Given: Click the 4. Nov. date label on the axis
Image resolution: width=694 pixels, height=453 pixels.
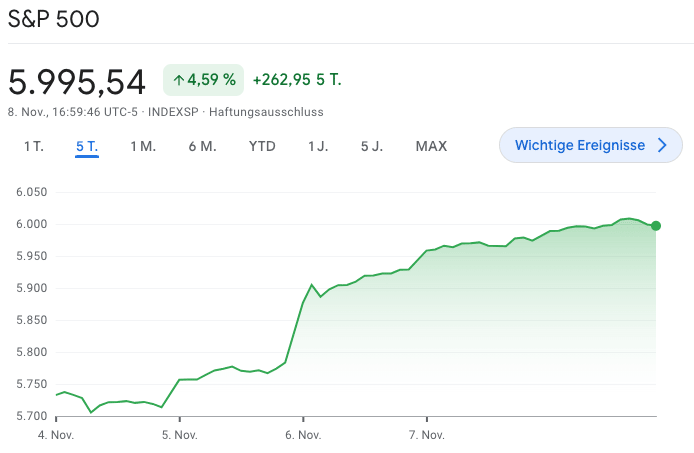Looking at the screenshot, I should tap(56, 435).
